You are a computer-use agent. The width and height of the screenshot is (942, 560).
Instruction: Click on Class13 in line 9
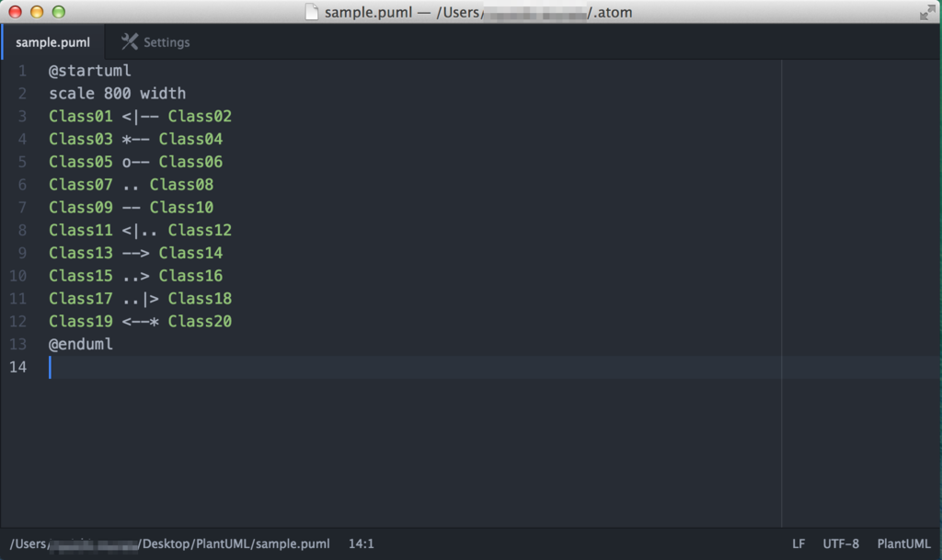[81, 253]
